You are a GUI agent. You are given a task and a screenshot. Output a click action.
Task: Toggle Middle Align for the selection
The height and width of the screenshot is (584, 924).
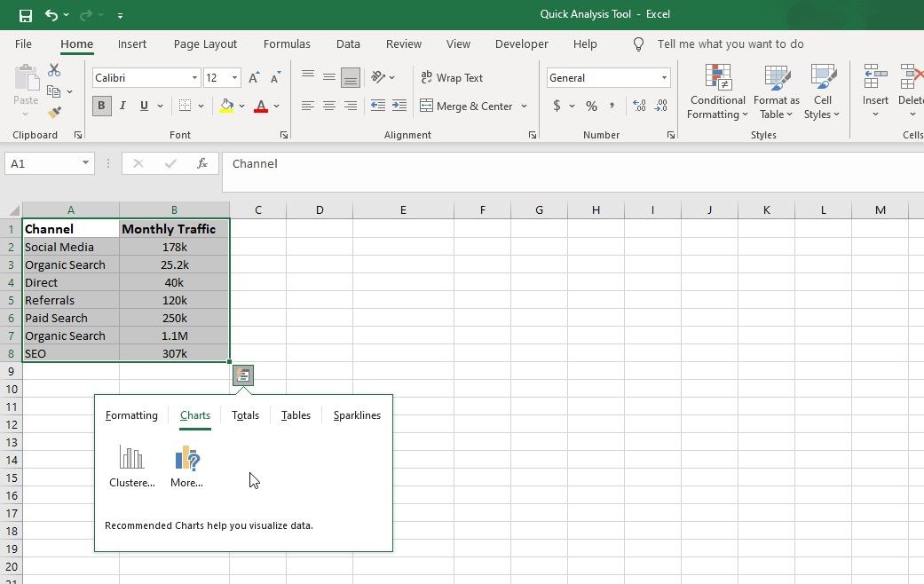click(328, 78)
